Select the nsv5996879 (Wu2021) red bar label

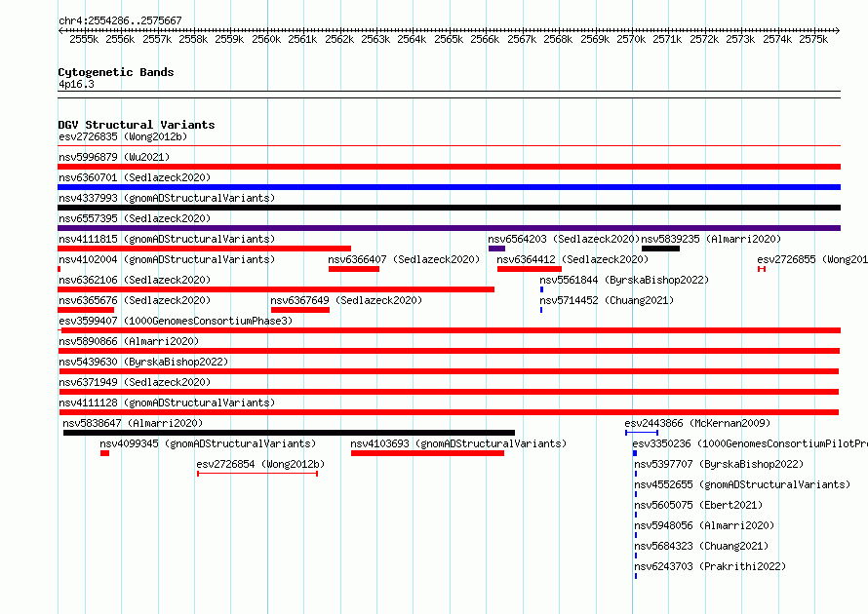coord(114,157)
